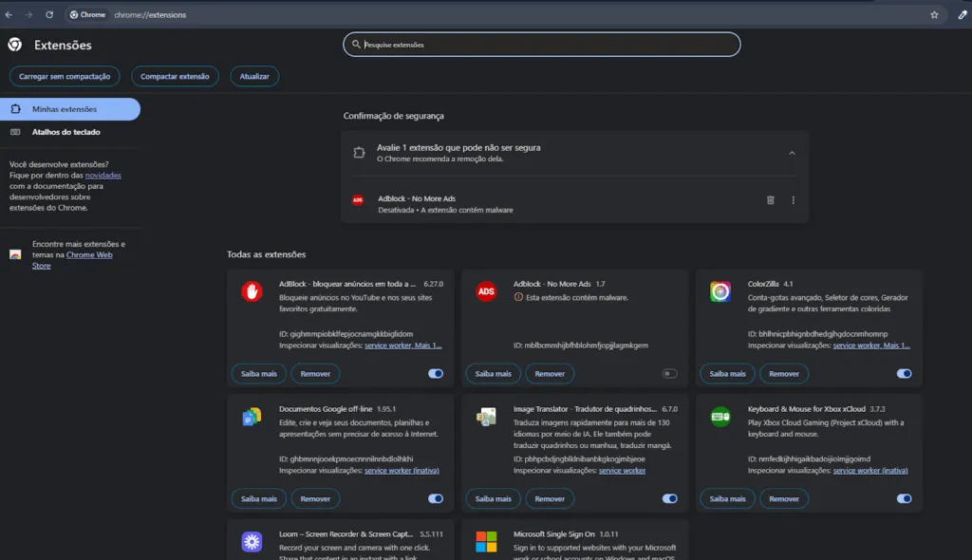Image resolution: width=972 pixels, height=560 pixels.
Task: Click the red ADS extension card icon
Action: tap(486, 291)
